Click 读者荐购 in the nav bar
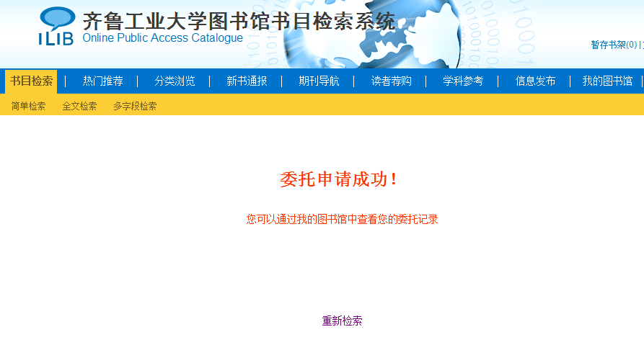 (391, 81)
